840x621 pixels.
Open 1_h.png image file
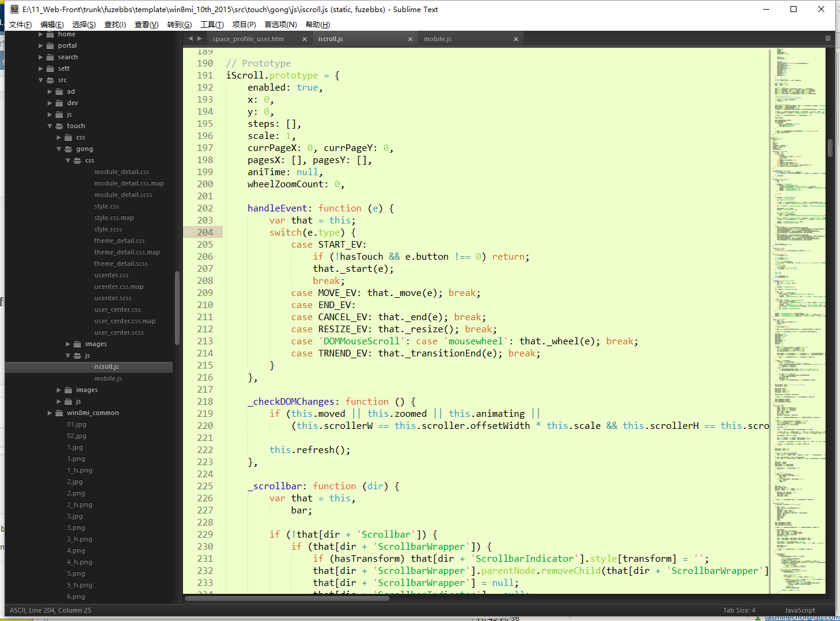[x=80, y=470]
